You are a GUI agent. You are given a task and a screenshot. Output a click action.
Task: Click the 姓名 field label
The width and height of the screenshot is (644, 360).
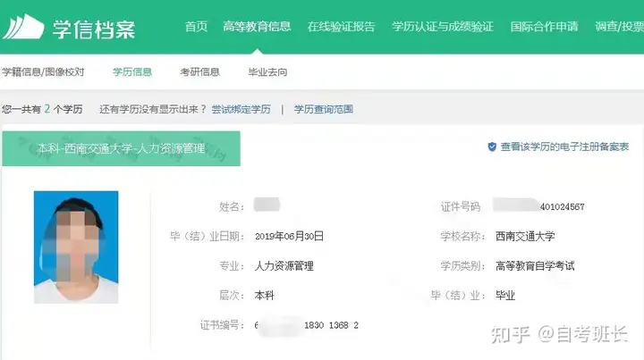coord(232,206)
